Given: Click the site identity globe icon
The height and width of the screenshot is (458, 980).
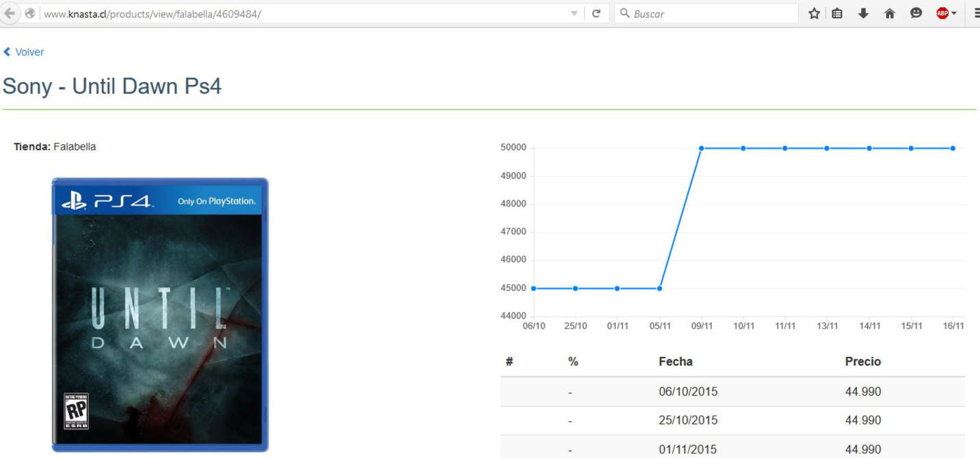Looking at the screenshot, I should [30, 14].
